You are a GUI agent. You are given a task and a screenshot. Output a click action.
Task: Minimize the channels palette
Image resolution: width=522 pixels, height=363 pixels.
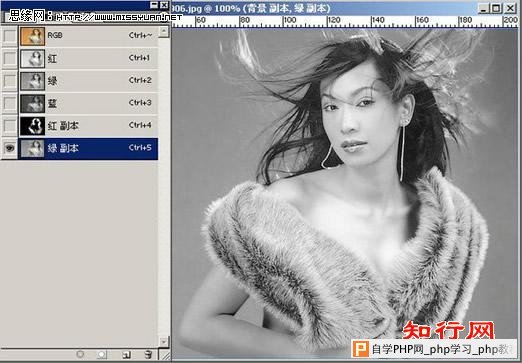154,5
